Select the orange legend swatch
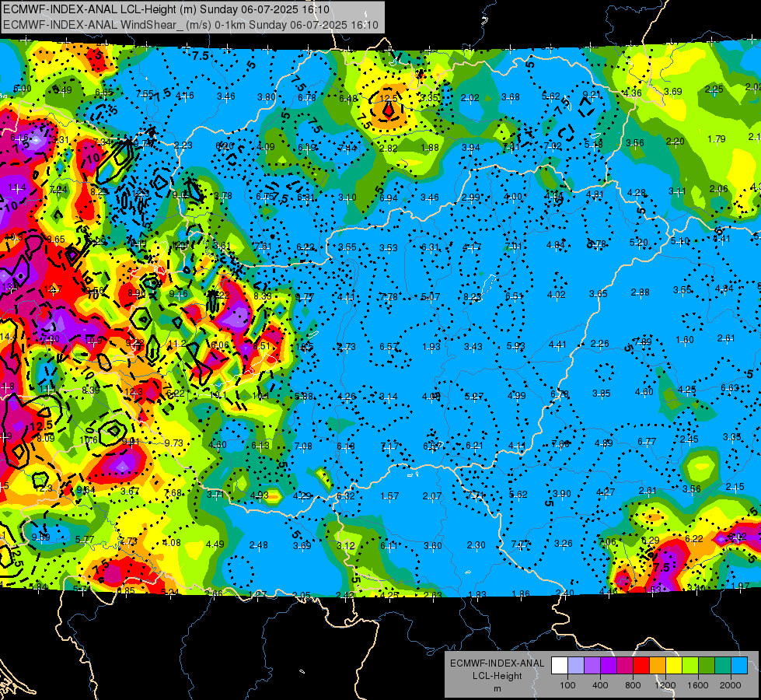Image resolution: width=761 pixels, height=700 pixels. coord(658,666)
